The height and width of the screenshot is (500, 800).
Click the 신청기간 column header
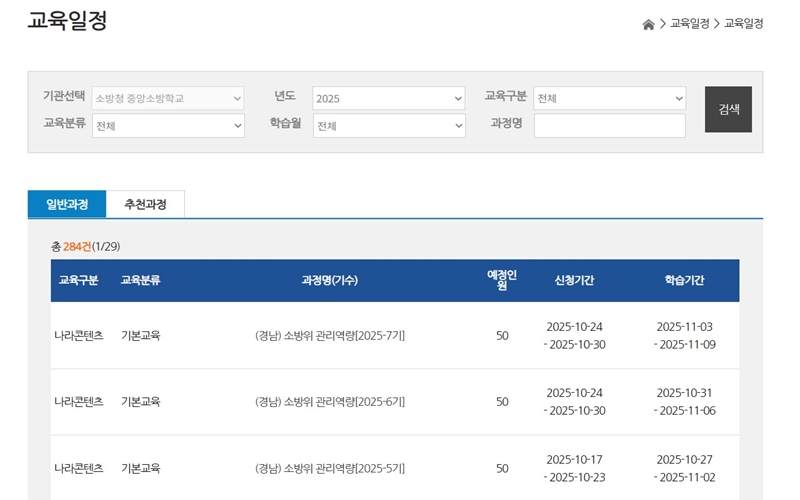[x=574, y=280]
